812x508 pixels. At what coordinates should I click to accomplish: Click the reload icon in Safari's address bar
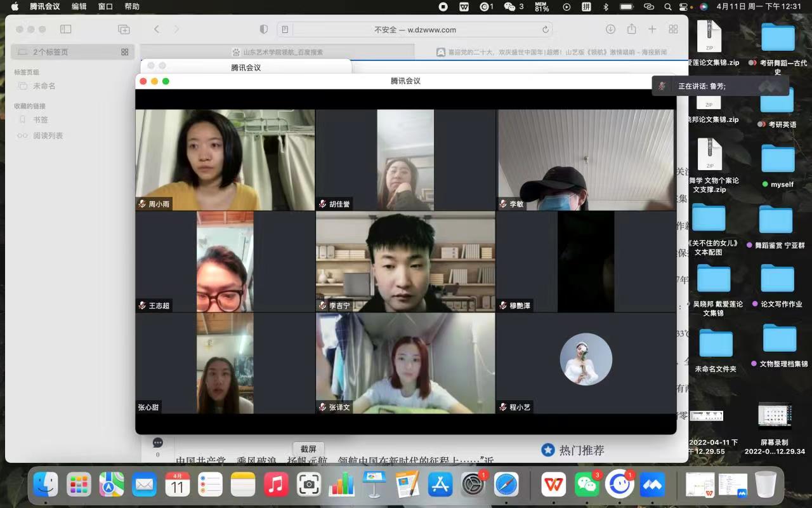point(545,30)
